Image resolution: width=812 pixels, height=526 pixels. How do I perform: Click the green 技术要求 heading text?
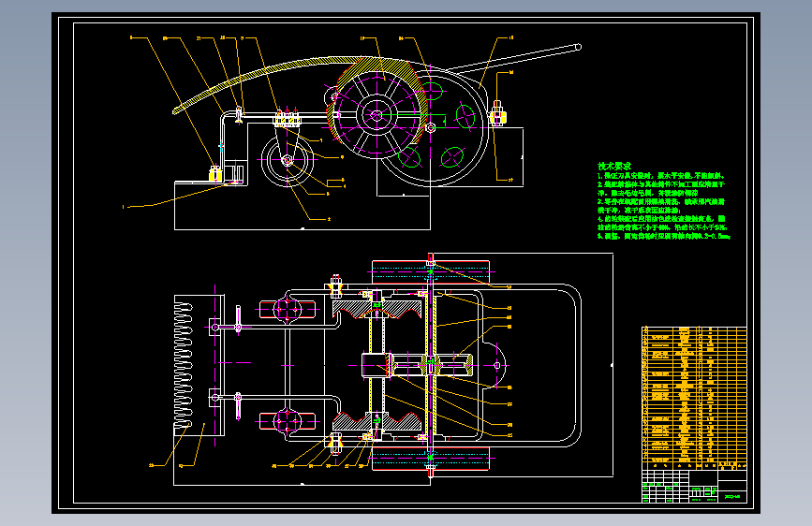point(614,167)
